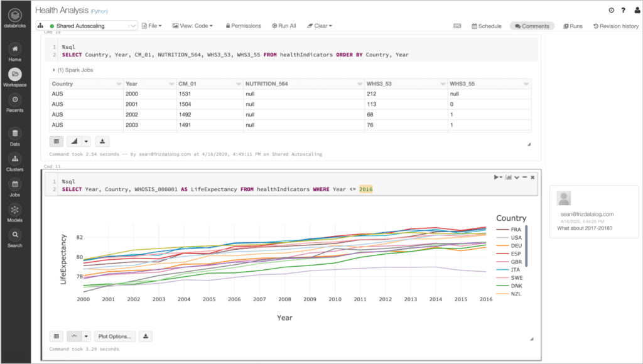
Task: Collapse the LifeExpectancy cell with the chevron
Action: click(x=516, y=177)
